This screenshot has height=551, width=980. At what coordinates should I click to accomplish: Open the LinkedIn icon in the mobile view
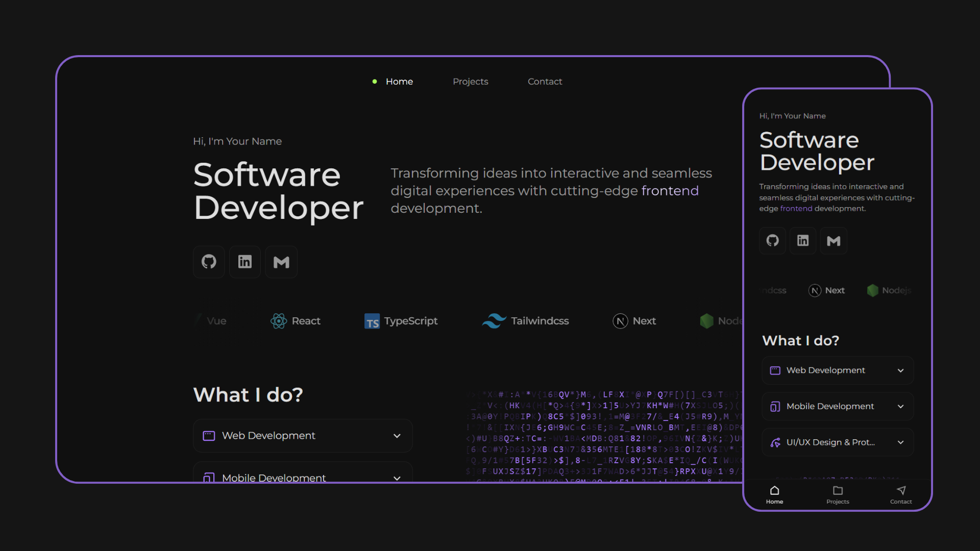point(803,240)
